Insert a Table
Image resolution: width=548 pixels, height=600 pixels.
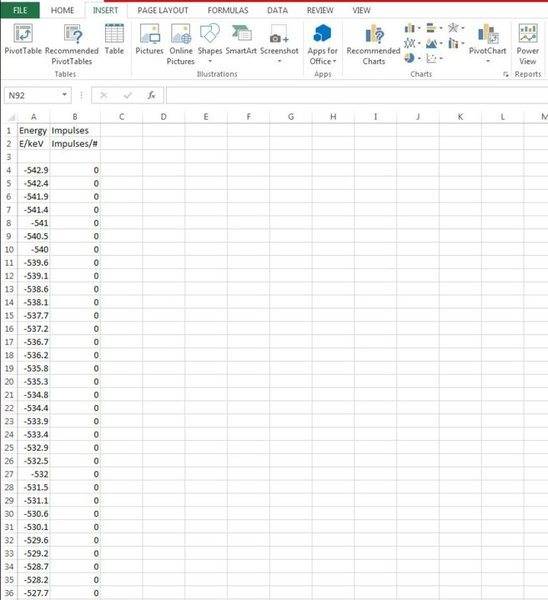[114, 39]
